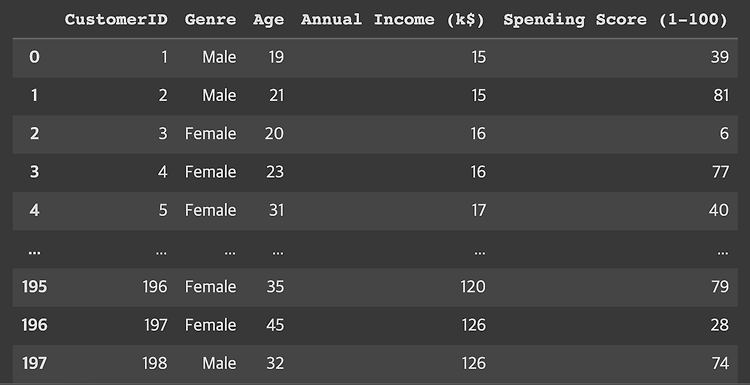Image resolution: width=750 pixels, height=385 pixels.
Task: Select Spending Score value 77
Action: (x=720, y=172)
